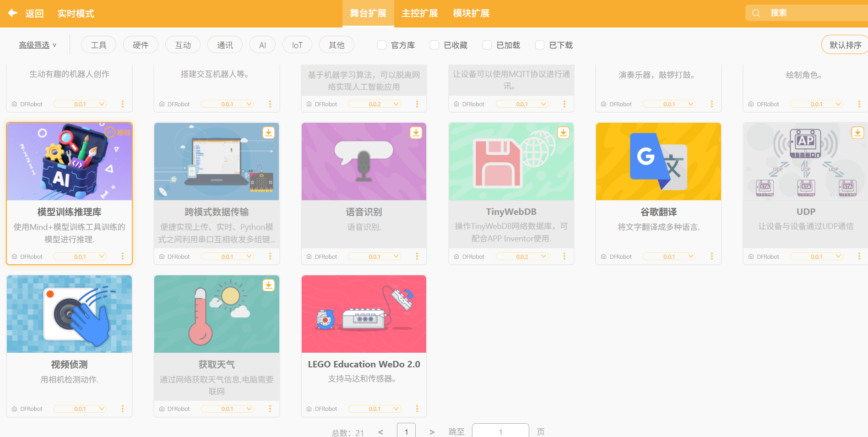
Task: Toggle the 已下载 checkbox
Action: point(540,45)
